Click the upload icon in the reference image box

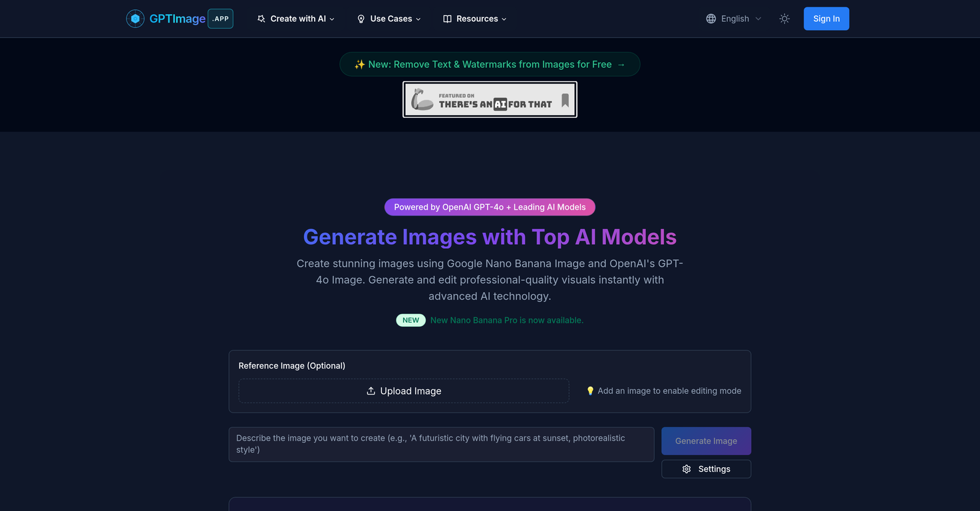371,391
